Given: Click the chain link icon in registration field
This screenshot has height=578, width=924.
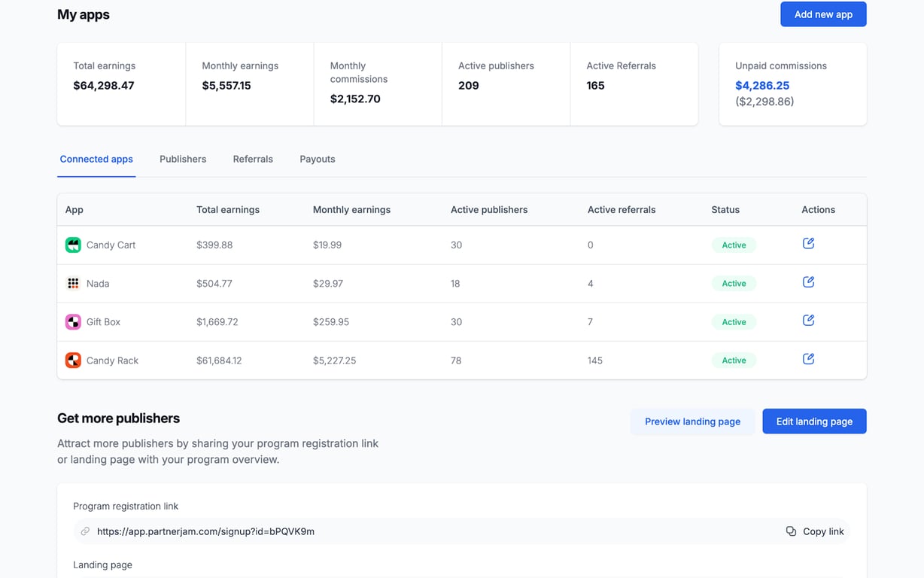Looking at the screenshot, I should point(85,531).
